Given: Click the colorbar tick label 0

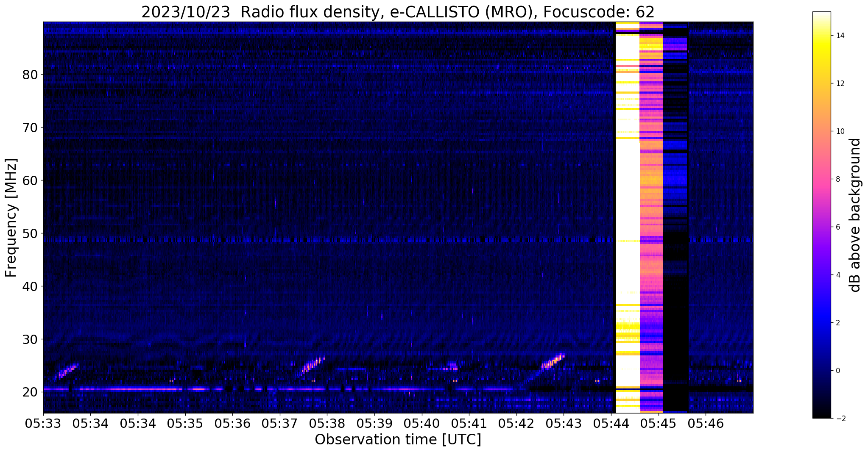Looking at the screenshot, I should [x=837, y=371].
